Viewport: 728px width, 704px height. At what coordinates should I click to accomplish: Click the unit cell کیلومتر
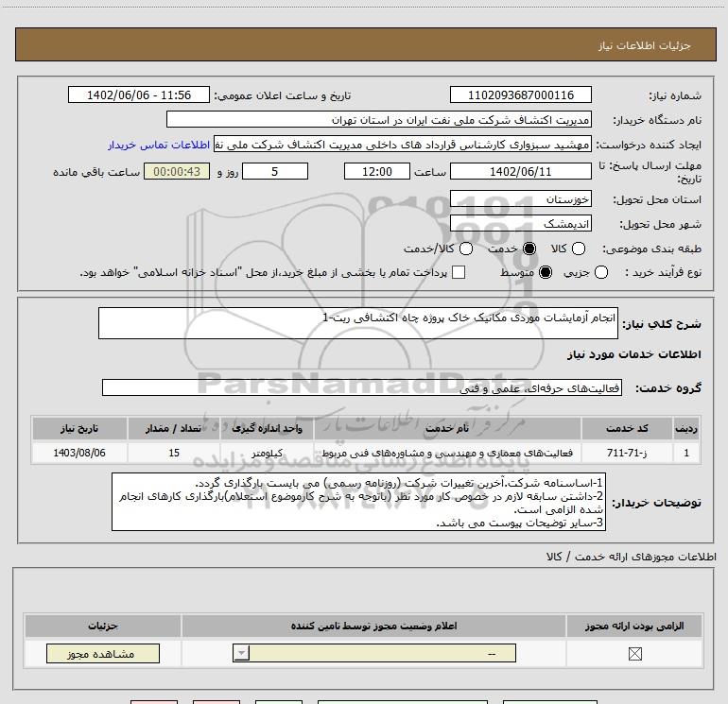point(267,453)
